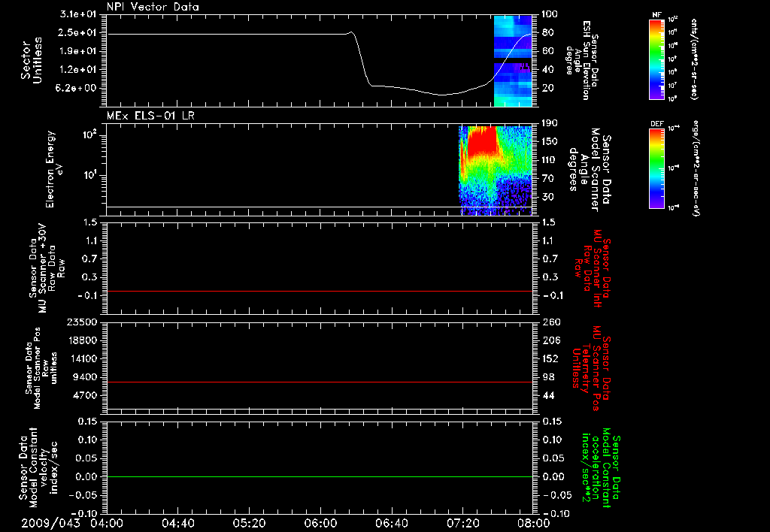The image size is (770, 532).
Task: Click the DEF color scale bar
Action: pyautogui.click(x=656, y=168)
